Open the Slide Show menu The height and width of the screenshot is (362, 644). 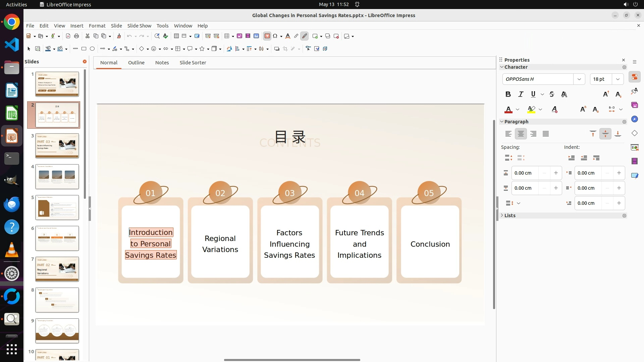[139, 26]
